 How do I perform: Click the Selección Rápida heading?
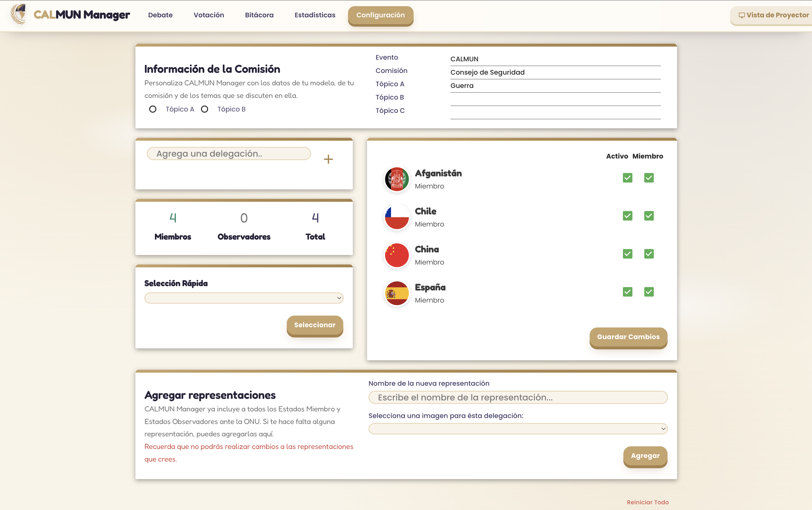[x=176, y=283]
